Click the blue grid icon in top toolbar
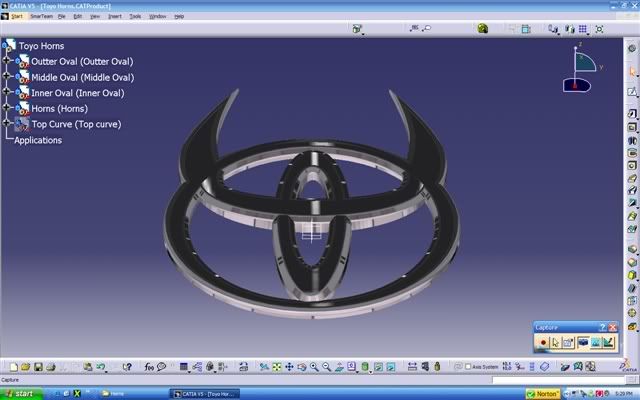Screen dimensions: 640x400 click(x=582, y=29)
